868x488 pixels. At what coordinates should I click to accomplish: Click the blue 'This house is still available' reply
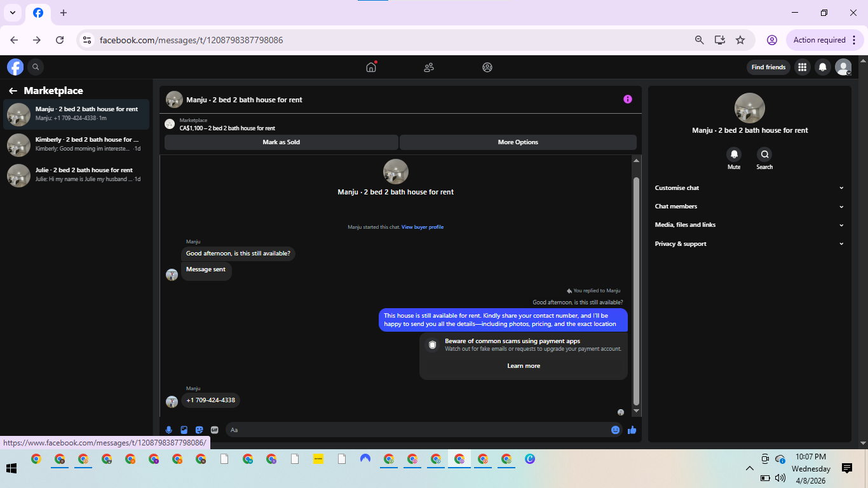tap(503, 320)
